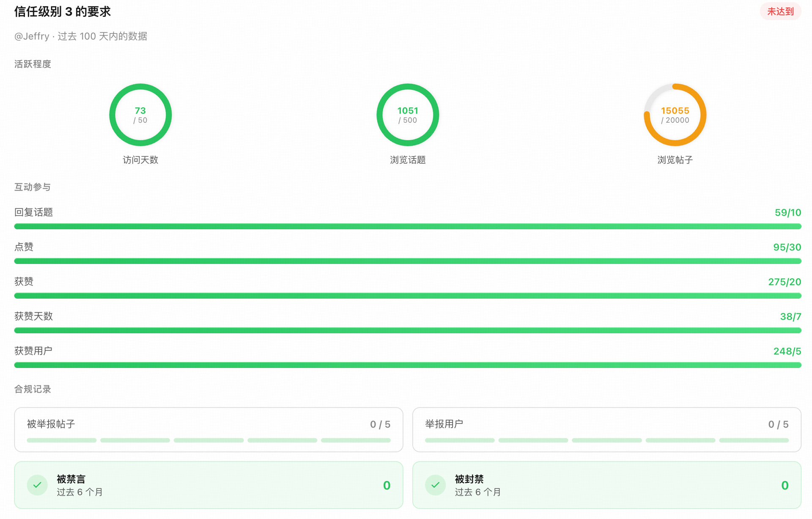Click the 获赞 progress bar
Screen dimensions: 812x519
click(x=408, y=296)
